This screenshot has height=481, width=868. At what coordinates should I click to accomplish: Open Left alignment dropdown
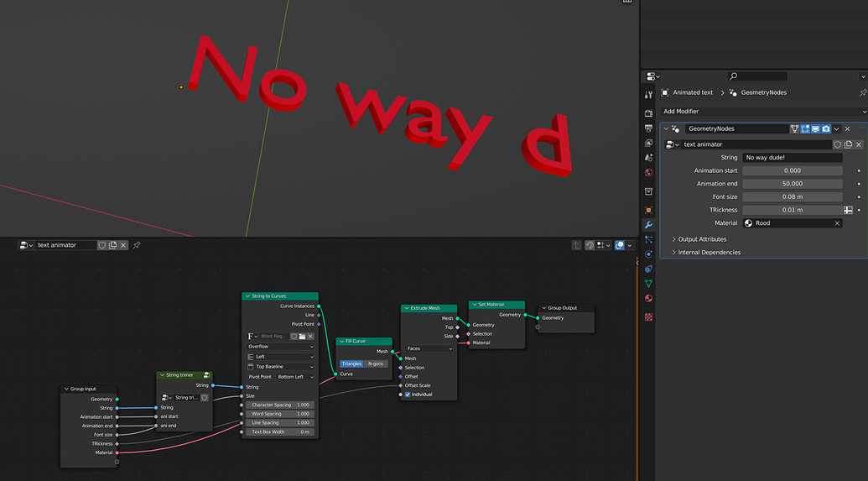coord(280,357)
